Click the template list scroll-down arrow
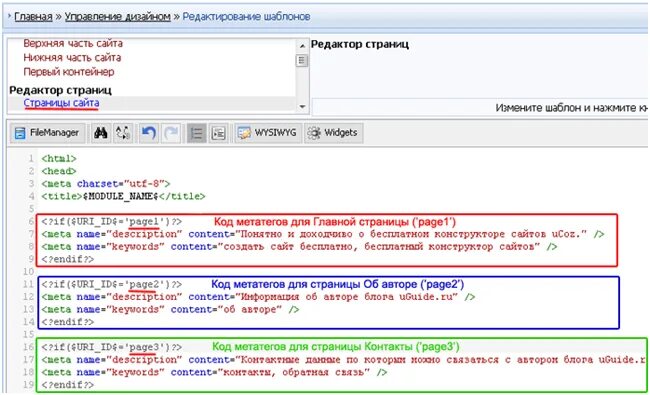 (302, 107)
